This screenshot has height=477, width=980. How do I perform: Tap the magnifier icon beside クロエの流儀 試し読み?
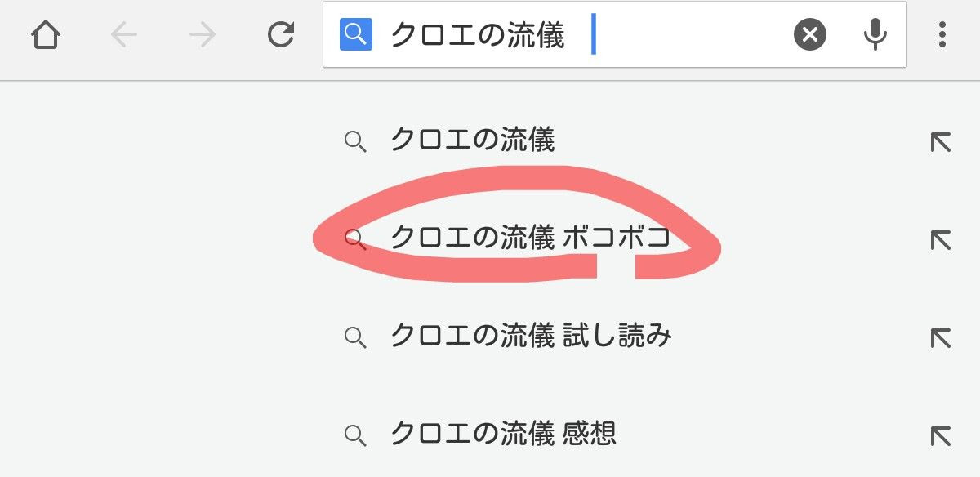point(355,335)
